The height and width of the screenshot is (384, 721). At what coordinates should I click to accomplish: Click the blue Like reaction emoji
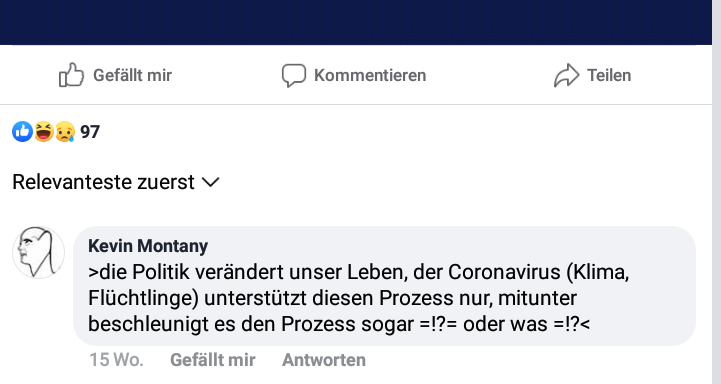coord(22,132)
